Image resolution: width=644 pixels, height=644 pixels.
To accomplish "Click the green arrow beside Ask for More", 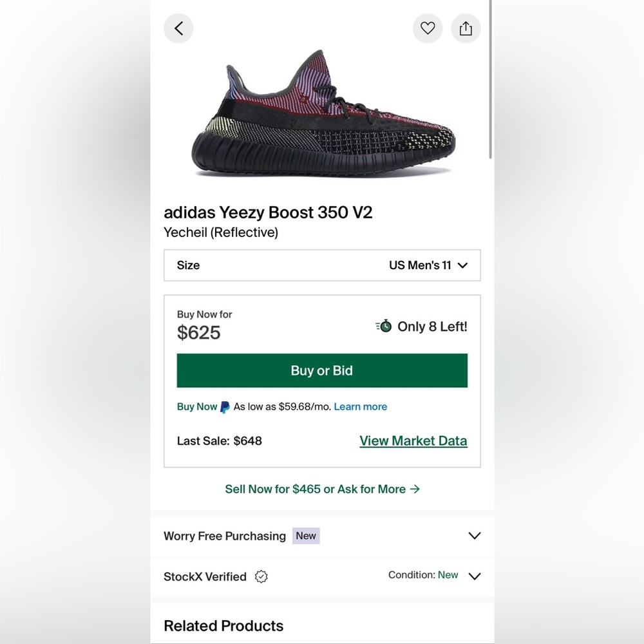I will click(415, 489).
